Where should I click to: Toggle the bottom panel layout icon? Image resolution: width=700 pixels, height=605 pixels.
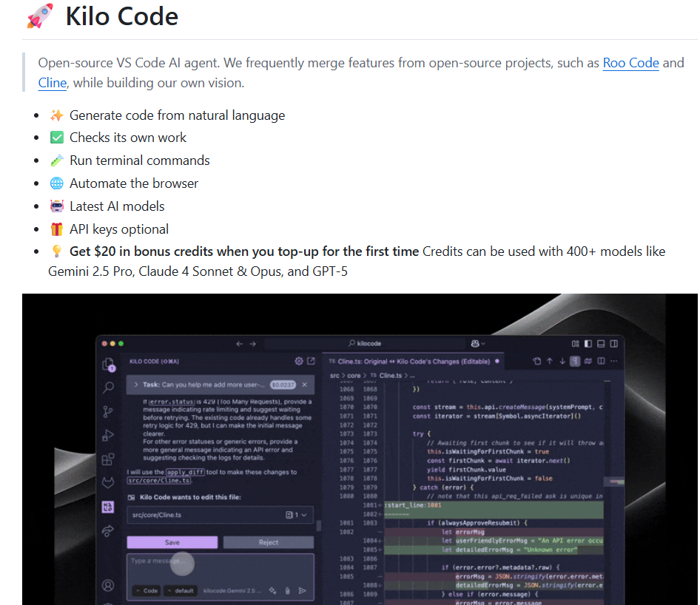pos(601,343)
